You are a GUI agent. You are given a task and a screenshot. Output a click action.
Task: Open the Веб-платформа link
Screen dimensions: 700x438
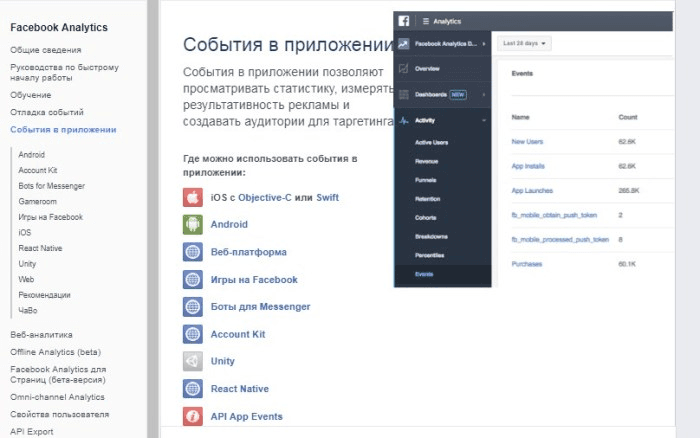click(249, 252)
